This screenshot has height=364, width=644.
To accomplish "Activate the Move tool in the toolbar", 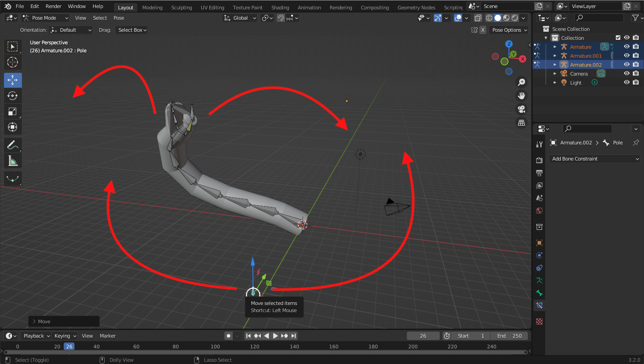I will click(13, 80).
